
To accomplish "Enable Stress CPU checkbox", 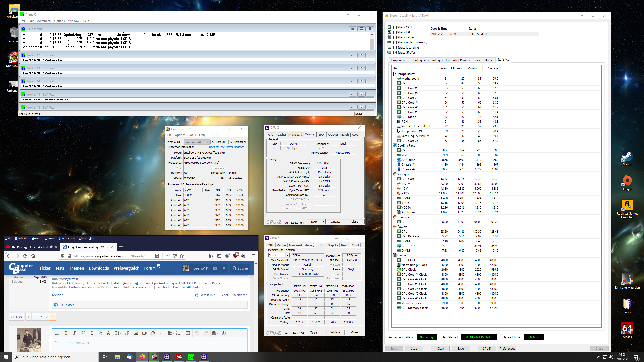I will 395,27.
